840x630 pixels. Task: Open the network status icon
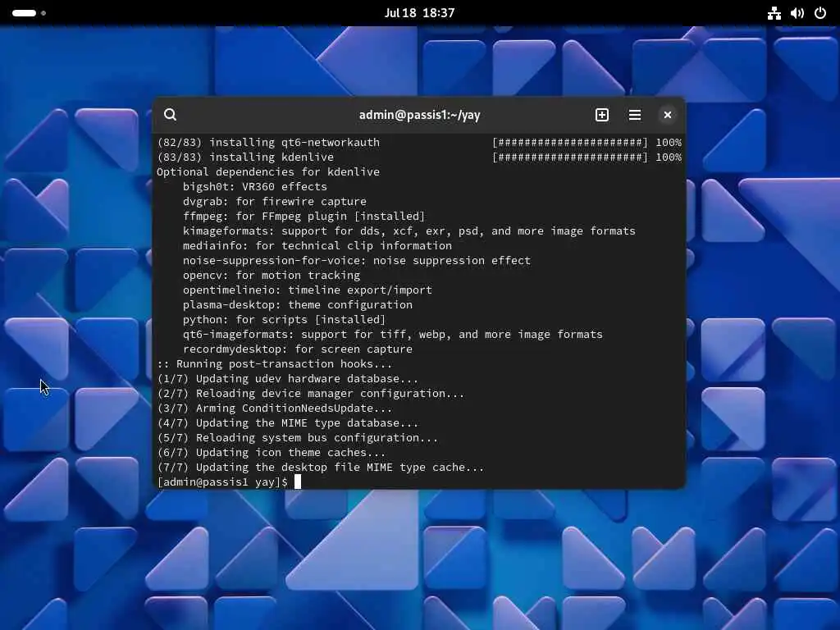coord(774,13)
